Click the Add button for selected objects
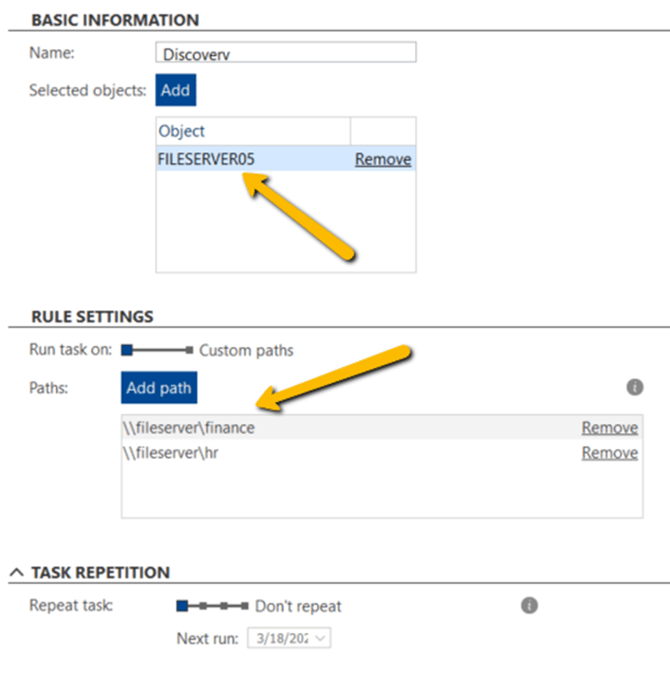Screen dimensions: 670x683 tap(175, 90)
